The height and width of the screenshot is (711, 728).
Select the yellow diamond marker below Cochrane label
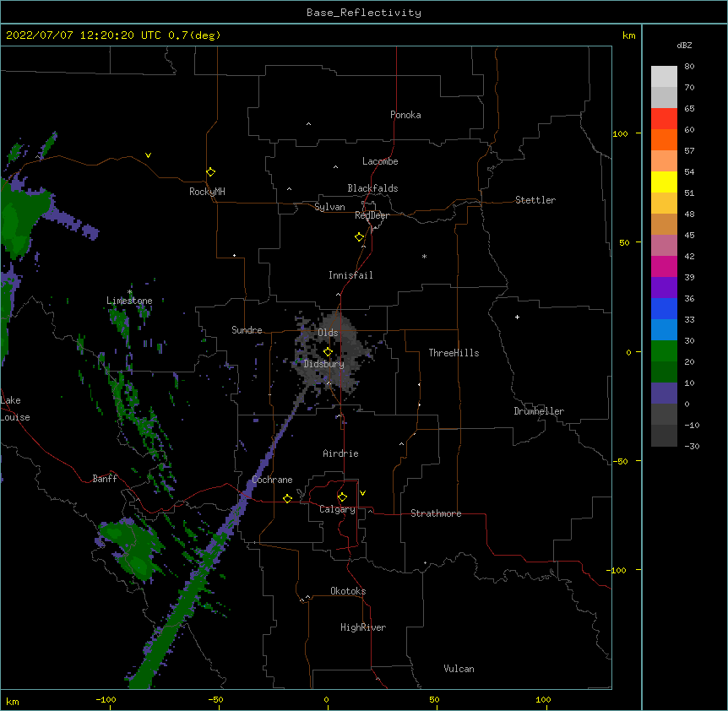click(287, 498)
